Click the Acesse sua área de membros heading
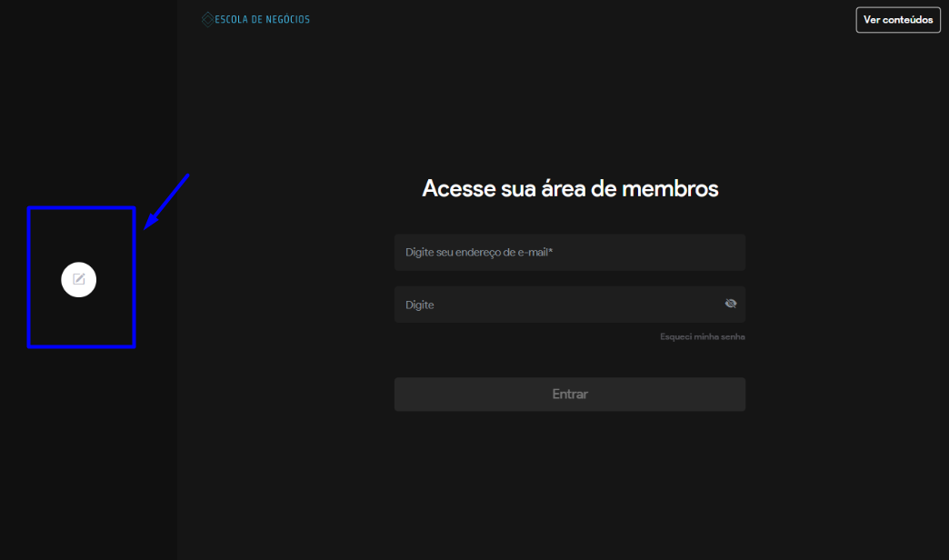This screenshot has width=949, height=560. (x=570, y=188)
